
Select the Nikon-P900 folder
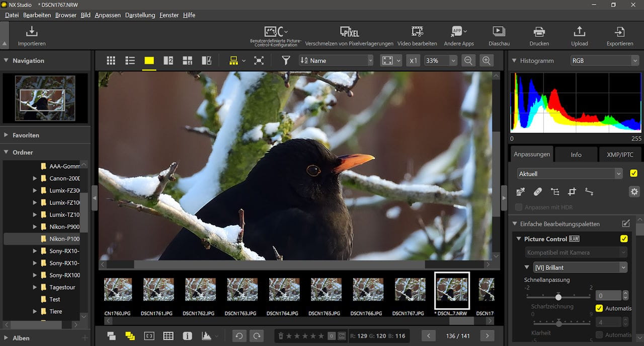pyautogui.click(x=64, y=227)
